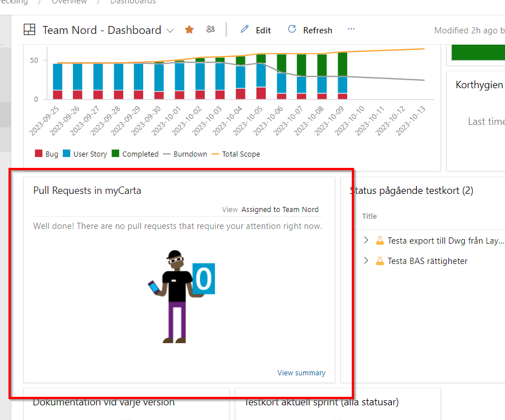The width and height of the screenshot is (505, 420).
Task: Toggle the favorite star for the dashboard
Action: [189, 29]
